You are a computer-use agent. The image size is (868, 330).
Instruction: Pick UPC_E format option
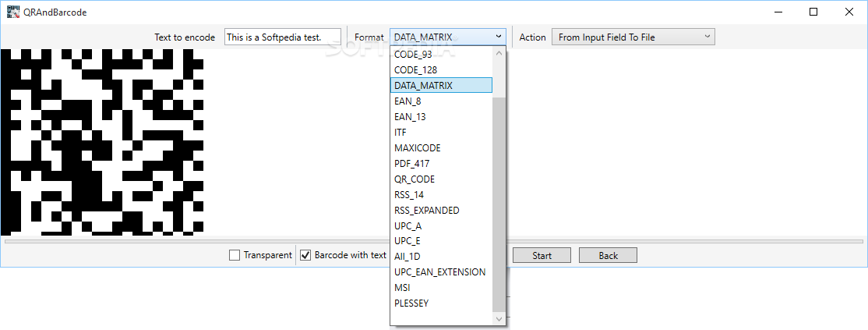[x=441, y=241]
